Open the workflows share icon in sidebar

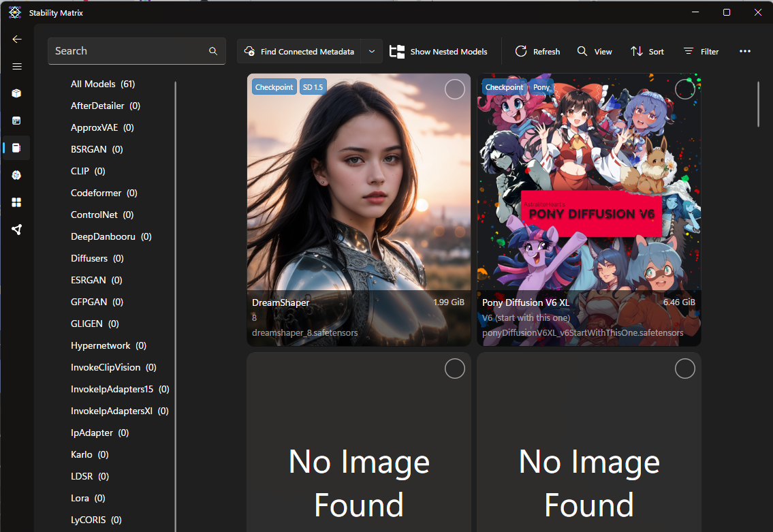coord(17,230)
